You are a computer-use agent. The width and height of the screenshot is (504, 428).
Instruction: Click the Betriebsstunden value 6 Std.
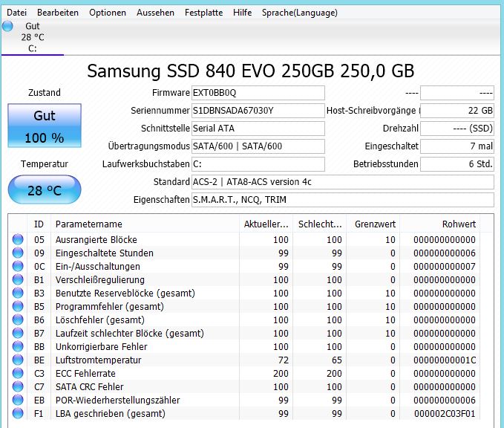pos(457,164)
